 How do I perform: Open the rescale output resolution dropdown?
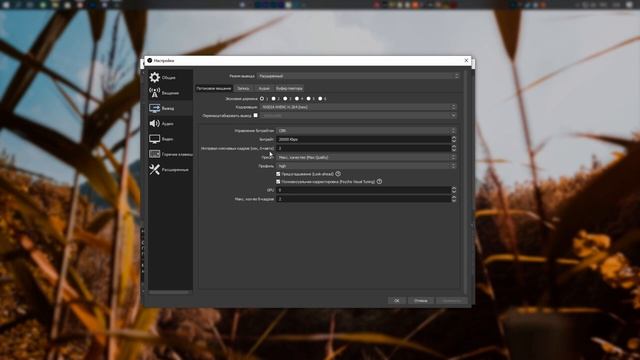coord(358,116)
